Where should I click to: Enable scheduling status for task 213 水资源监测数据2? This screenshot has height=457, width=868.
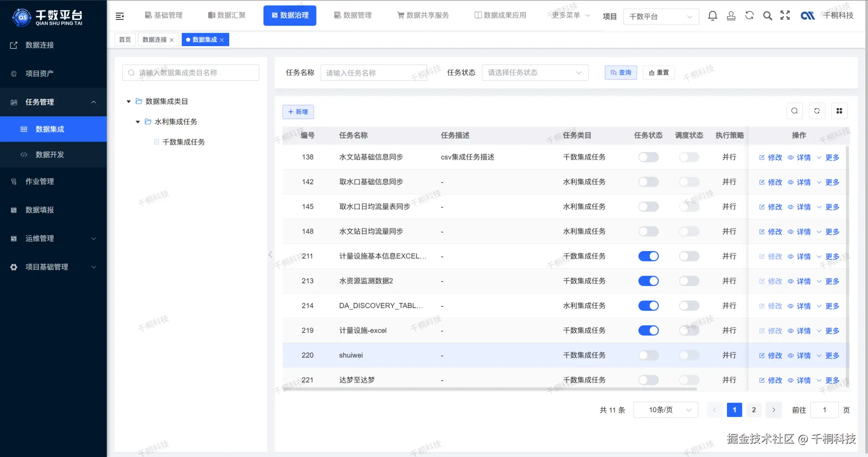coord(689,281)
